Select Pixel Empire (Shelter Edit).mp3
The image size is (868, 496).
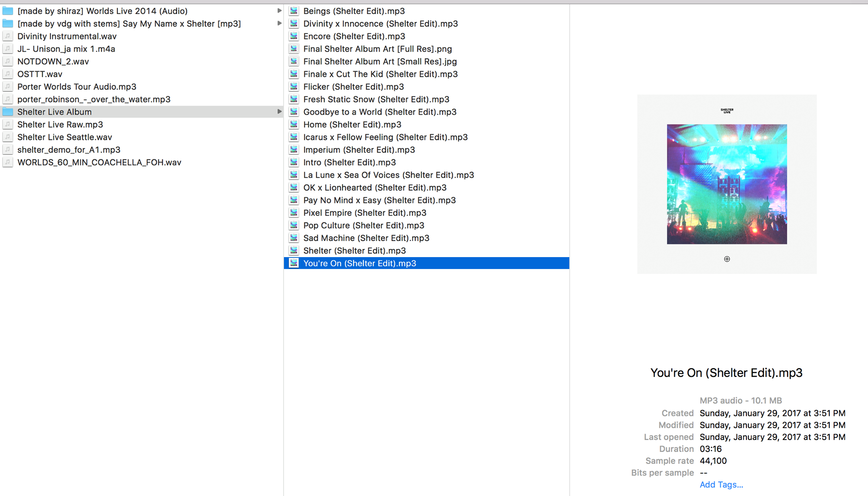click(364, 213)
